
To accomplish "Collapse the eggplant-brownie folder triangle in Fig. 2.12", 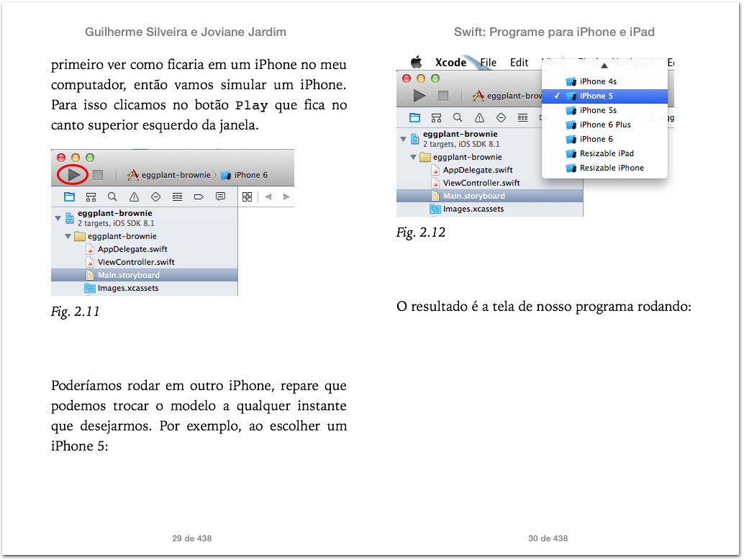I will [x=413, y=157].
